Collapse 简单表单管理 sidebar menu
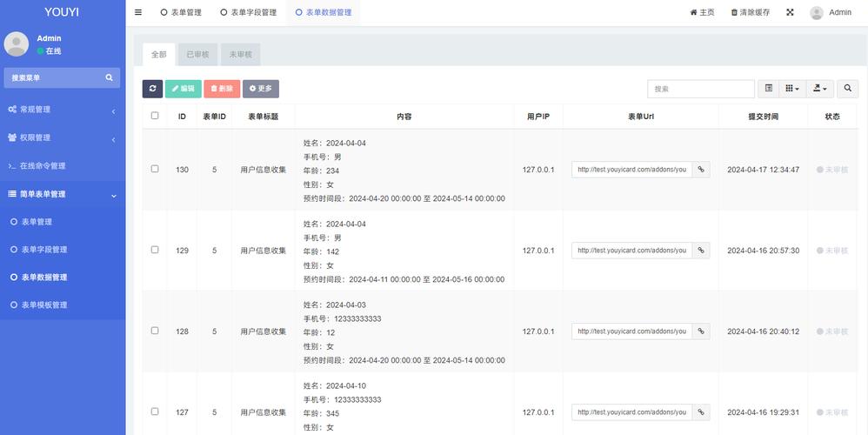868x435 pixels. point(63,194)
